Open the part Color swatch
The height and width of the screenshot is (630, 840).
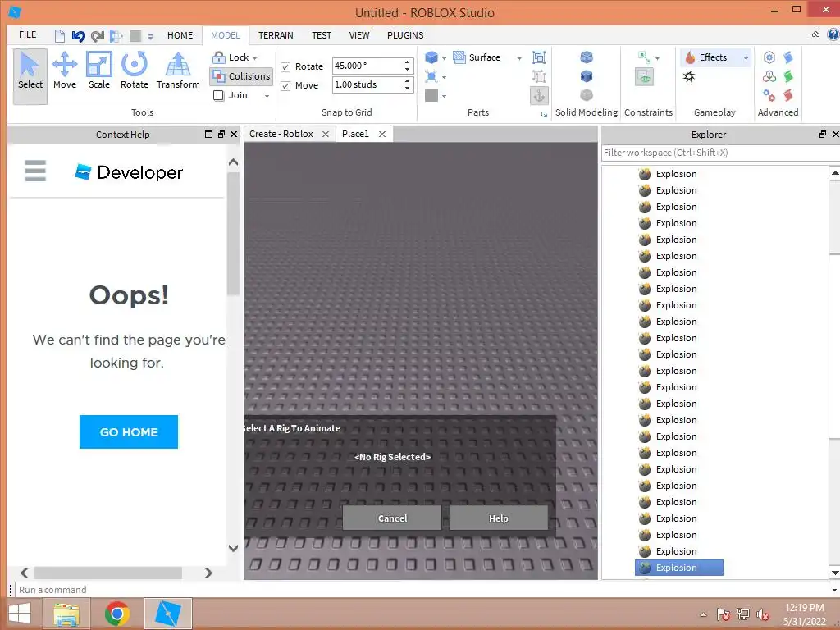(x=431, y=95)
